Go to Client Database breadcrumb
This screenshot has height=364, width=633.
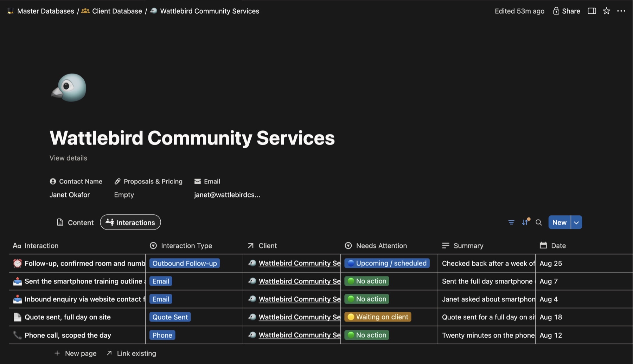[117, 11]
